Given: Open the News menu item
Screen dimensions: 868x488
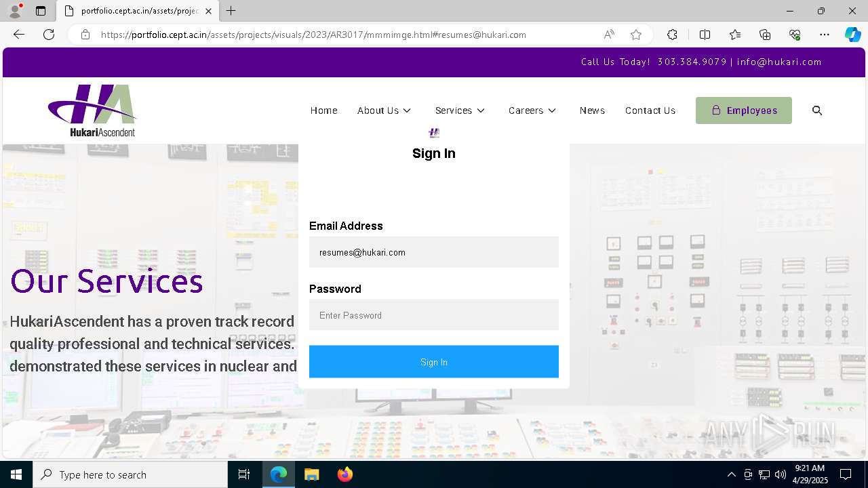Looking at the screenshot, I should pos(592,110).
